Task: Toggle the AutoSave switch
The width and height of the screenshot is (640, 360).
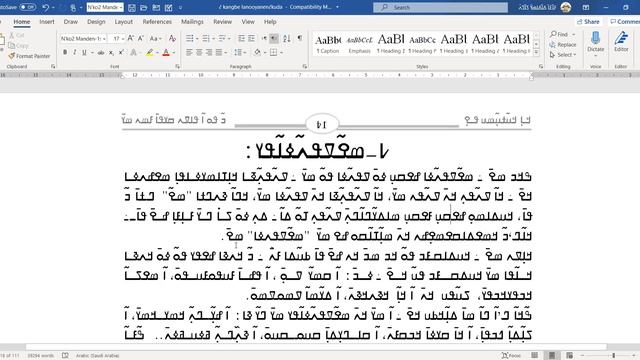Action: click(x=27, y=7)
